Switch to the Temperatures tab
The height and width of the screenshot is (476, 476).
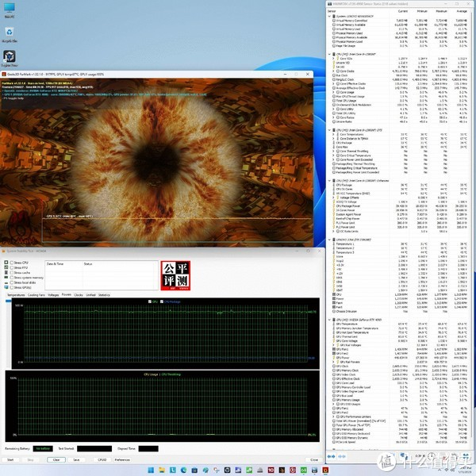(x=16, y=294)
